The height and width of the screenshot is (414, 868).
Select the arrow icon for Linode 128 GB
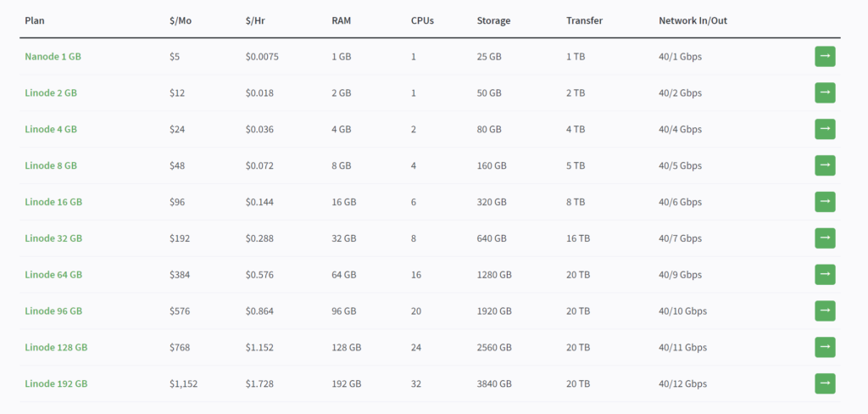(x=825, y=347)
